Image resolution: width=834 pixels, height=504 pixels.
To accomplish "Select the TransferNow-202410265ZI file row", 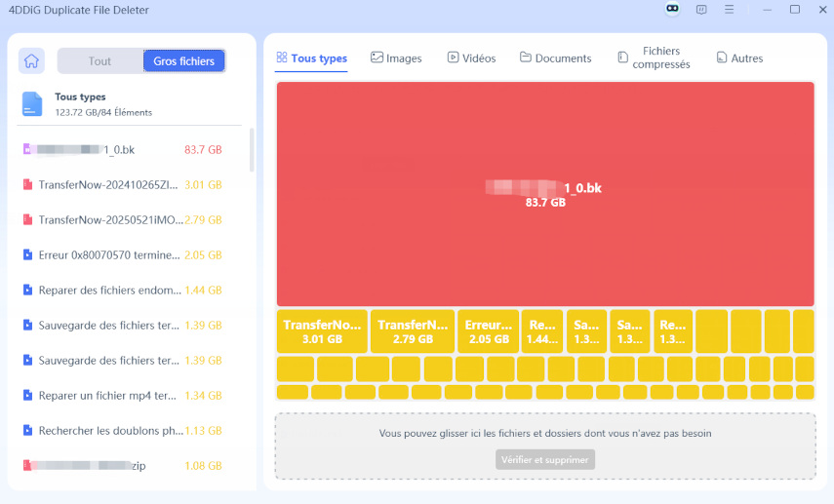I will point(130,185).
